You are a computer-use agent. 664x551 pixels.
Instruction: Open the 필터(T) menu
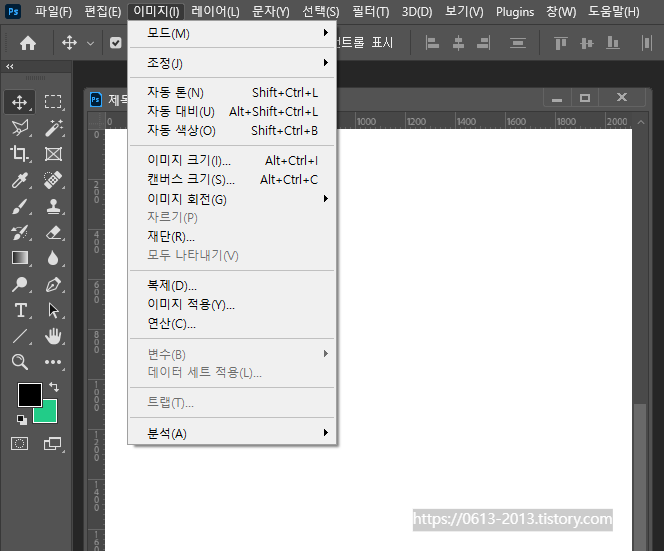coord(371,11)
